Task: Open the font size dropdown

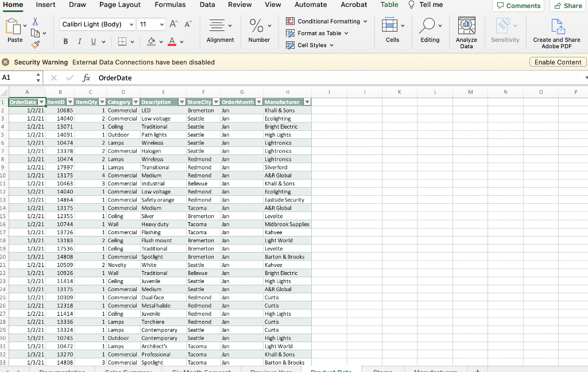Action: [161, 24]
